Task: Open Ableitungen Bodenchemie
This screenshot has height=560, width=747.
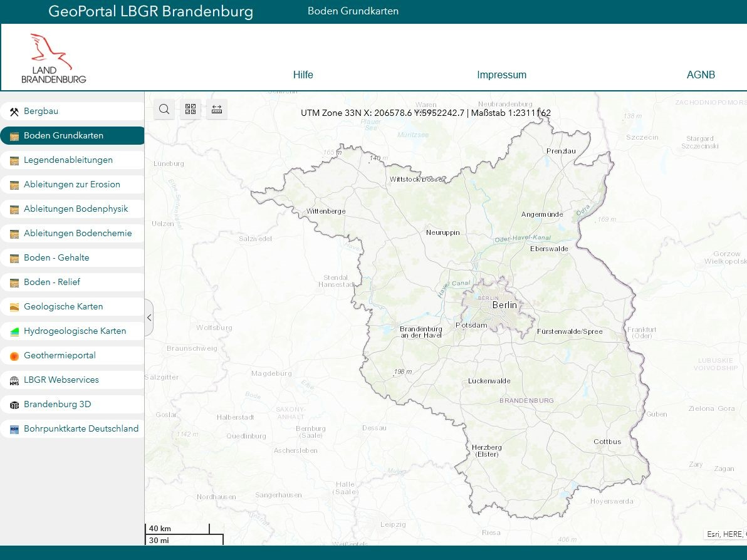Action: tap(72, 233)
